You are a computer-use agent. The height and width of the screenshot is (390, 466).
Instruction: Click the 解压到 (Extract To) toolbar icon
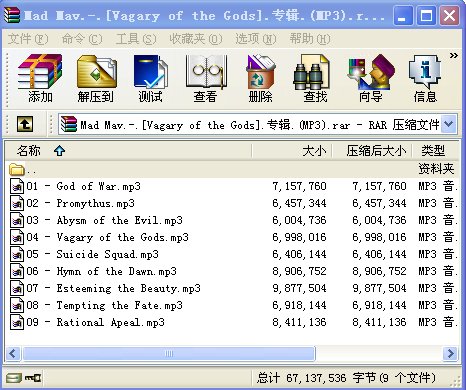96,78
